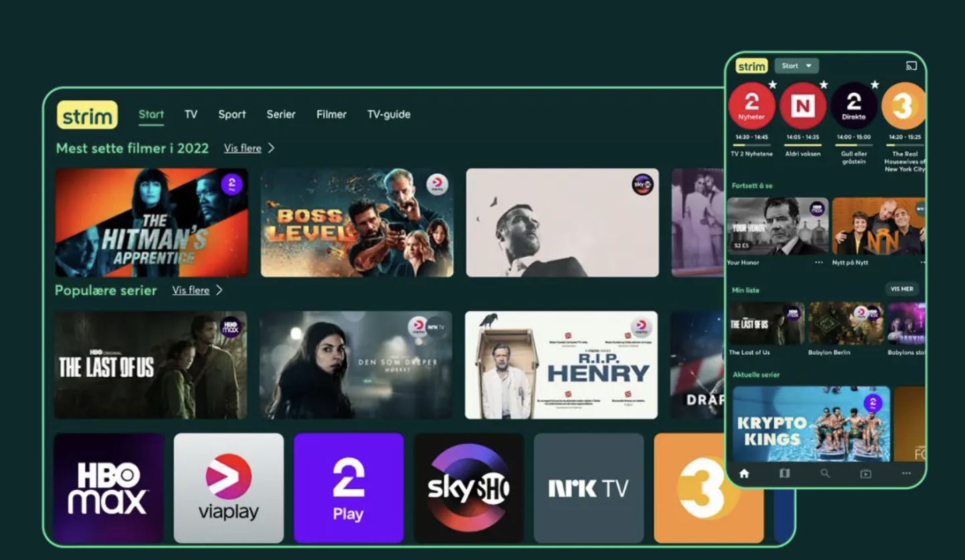Click the strim logo on the TV interface

(x=87, y=115)
